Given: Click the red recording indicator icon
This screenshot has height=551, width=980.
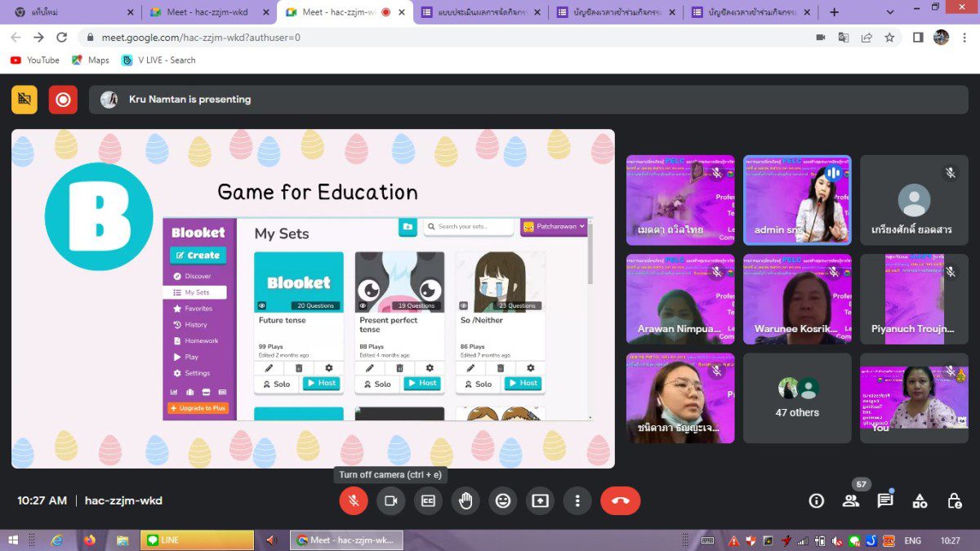Looking at the screenshot, I should (x=63, y=100).
